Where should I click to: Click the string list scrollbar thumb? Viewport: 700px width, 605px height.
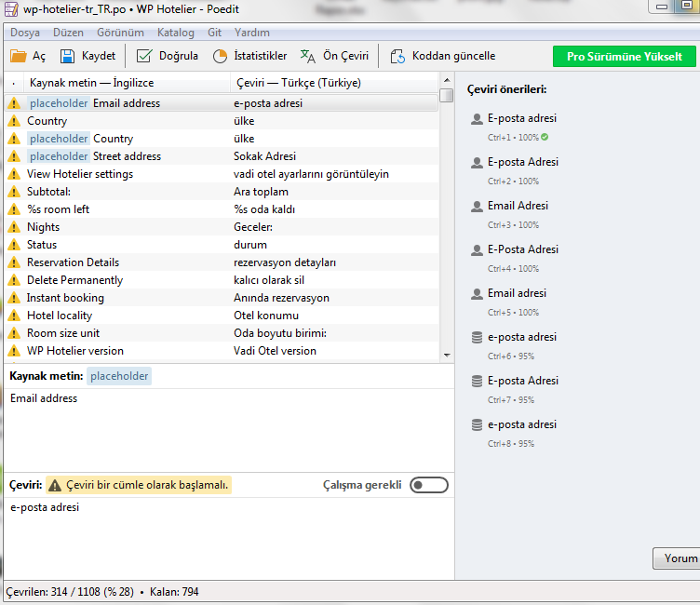(x=447, y=95)
